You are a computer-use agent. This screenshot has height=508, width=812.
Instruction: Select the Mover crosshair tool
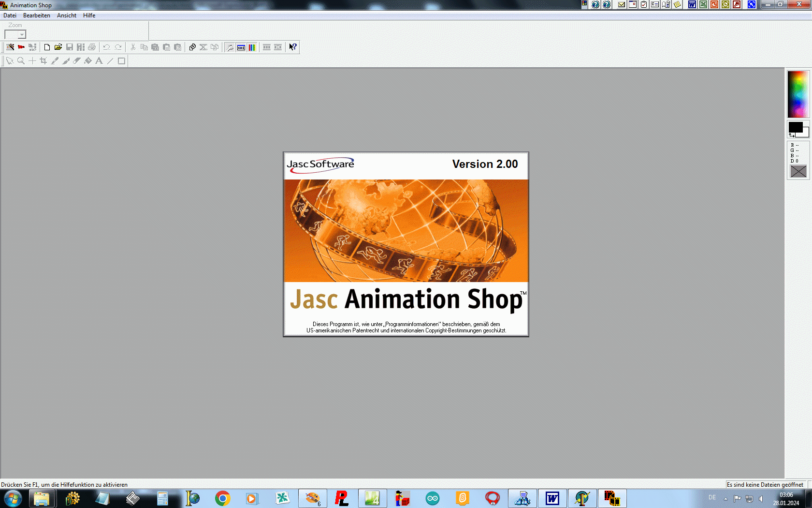point(32,60)
